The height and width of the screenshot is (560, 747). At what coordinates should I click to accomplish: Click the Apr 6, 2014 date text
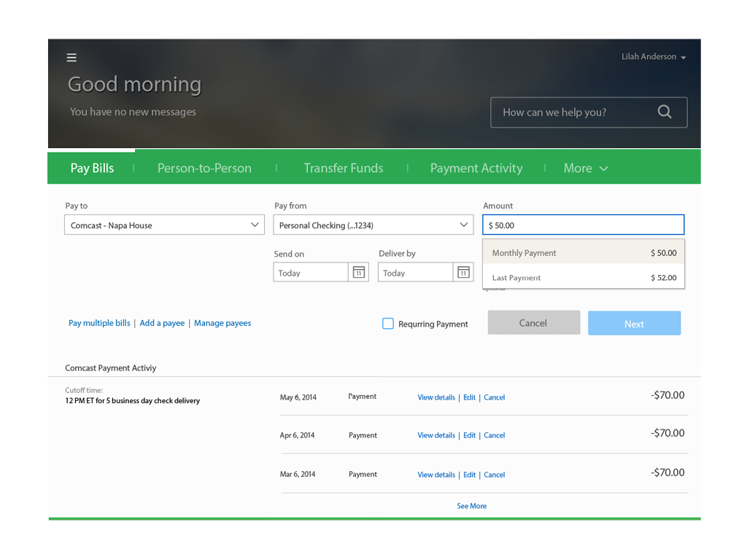(x=298, y=435)
